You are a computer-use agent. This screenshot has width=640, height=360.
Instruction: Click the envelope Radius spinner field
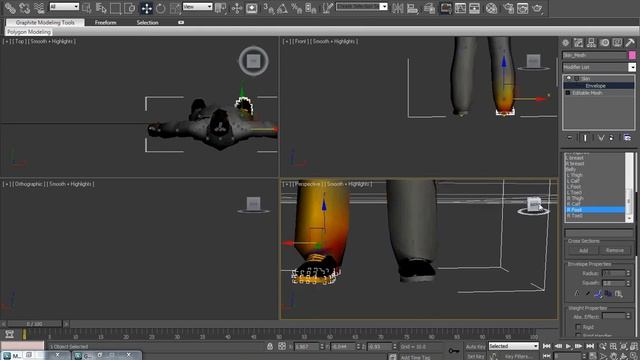613,273
